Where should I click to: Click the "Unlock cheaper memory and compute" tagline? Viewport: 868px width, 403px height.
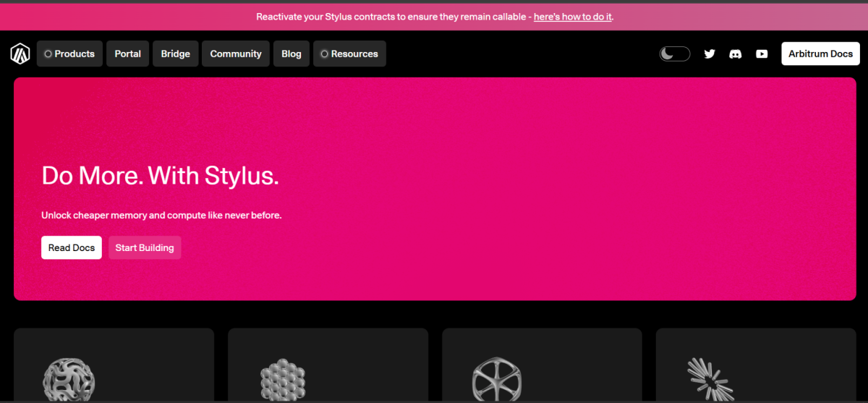point(161,216)
